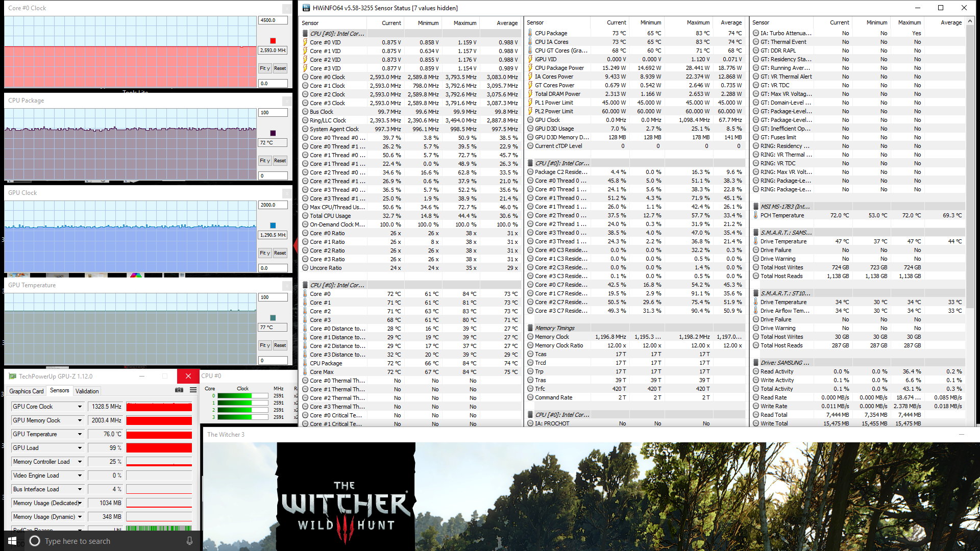980x551 pixels.
Task: Click the Cortana microphone icon
Action: 189,541
